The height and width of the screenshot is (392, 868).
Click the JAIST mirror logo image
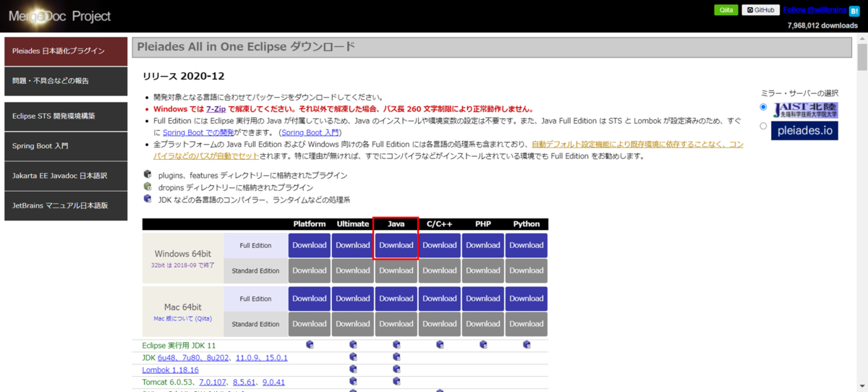point(804,110)
